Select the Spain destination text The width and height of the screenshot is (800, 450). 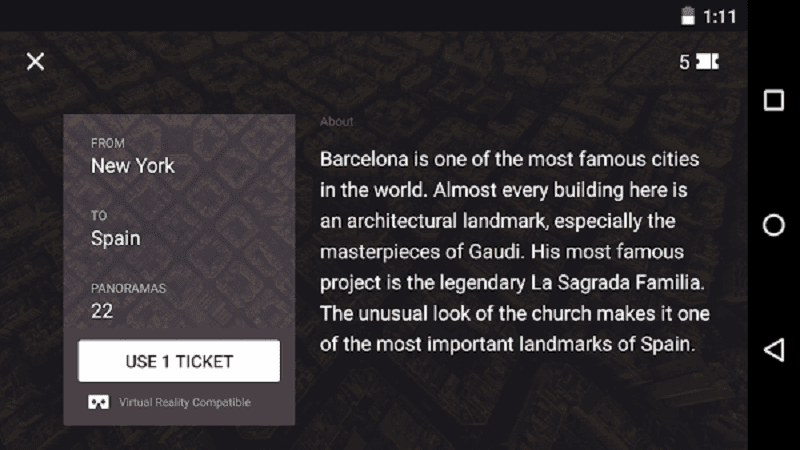(x=116, y=239)
